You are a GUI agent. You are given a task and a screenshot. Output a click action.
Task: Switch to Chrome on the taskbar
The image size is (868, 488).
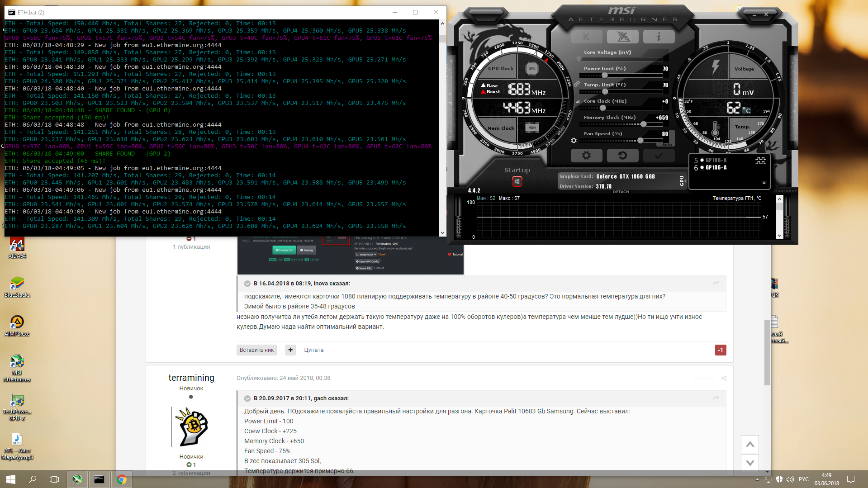tap(121, 479)
